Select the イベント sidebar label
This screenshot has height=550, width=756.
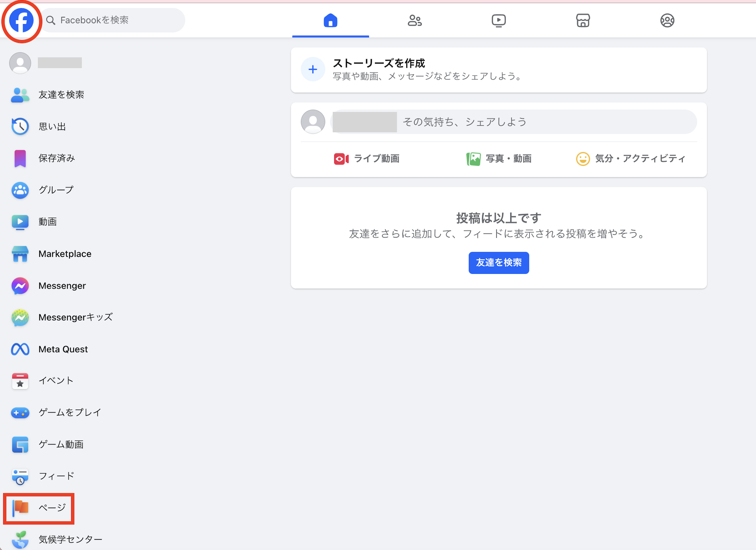tap(56, 381)
